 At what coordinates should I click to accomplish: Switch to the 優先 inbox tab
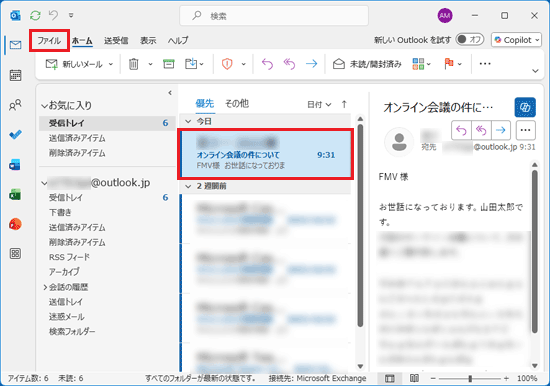(x=204, y=104)
